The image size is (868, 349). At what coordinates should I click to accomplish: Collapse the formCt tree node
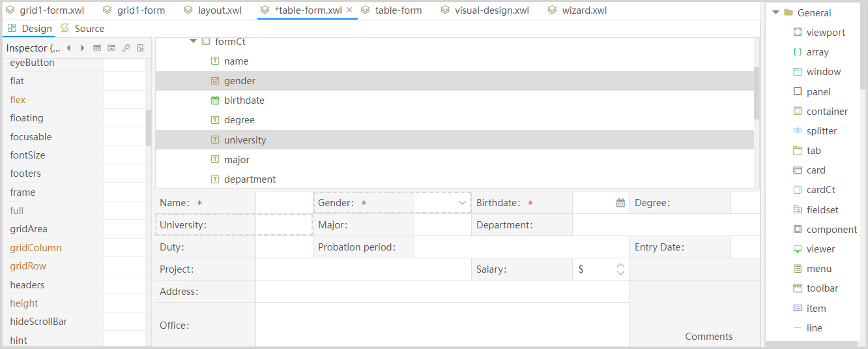(x=193, y=42)
